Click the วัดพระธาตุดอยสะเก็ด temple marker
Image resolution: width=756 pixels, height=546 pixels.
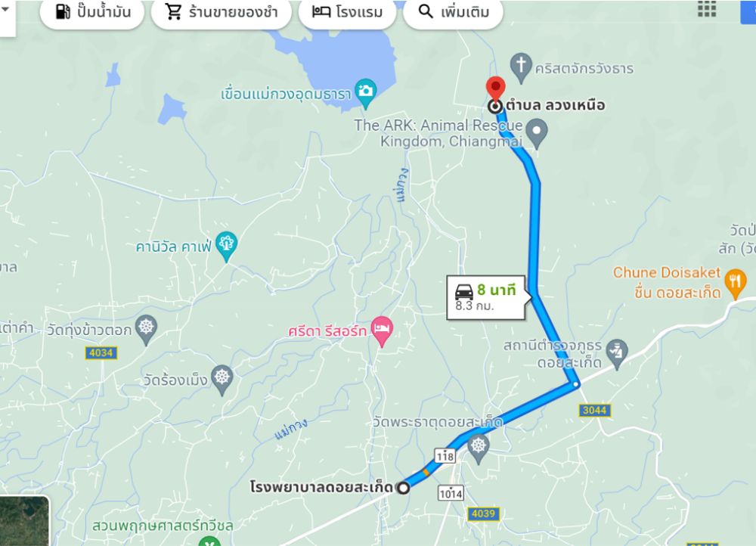click(x=479, y=448)
